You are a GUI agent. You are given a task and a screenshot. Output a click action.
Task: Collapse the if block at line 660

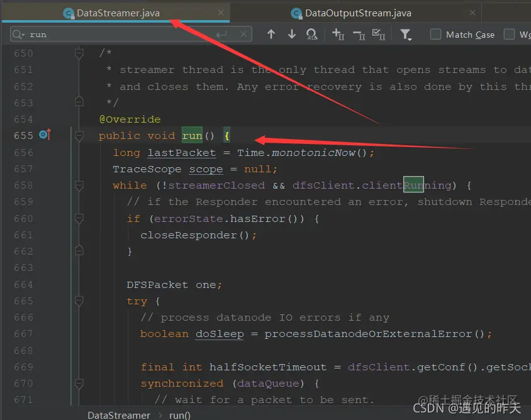(79, 219)
